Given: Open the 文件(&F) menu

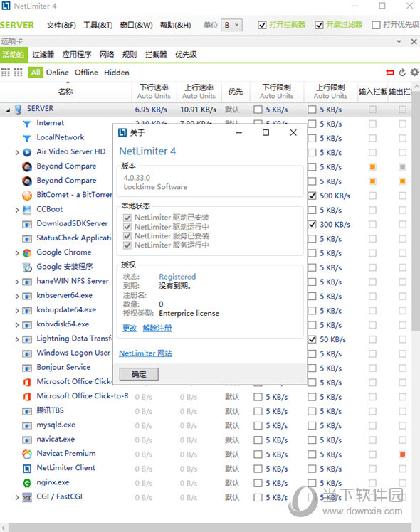Looking at the screenshot, I should tap(61, 26).
